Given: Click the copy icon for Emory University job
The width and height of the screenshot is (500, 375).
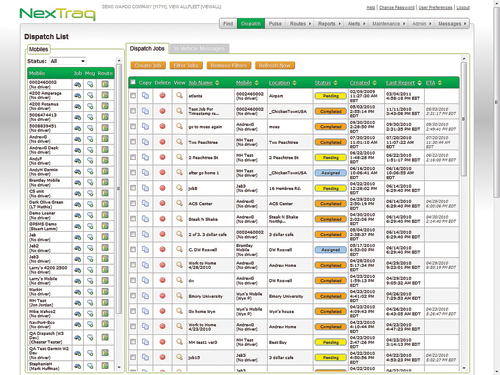Looking at the screenshot, I should click(145, 296).
